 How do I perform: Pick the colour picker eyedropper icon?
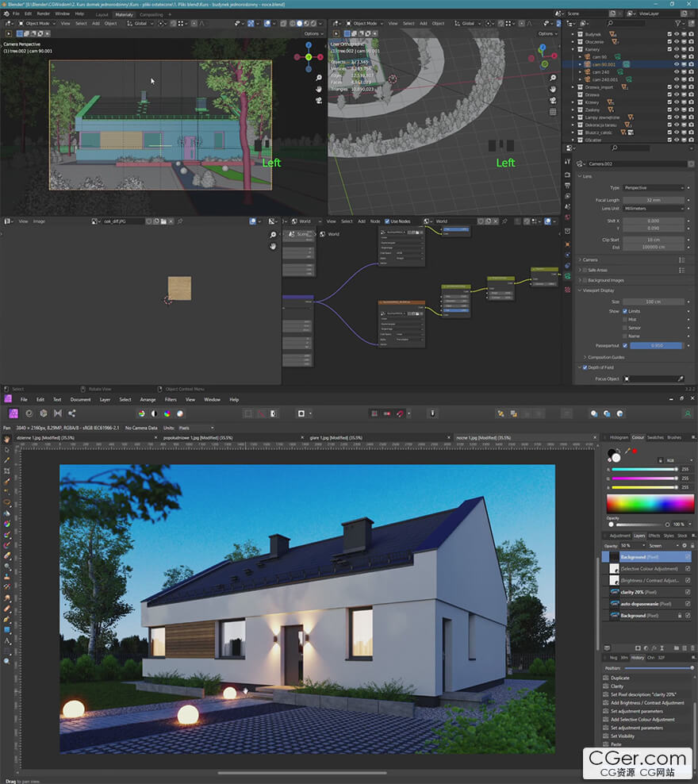(627, 451)
